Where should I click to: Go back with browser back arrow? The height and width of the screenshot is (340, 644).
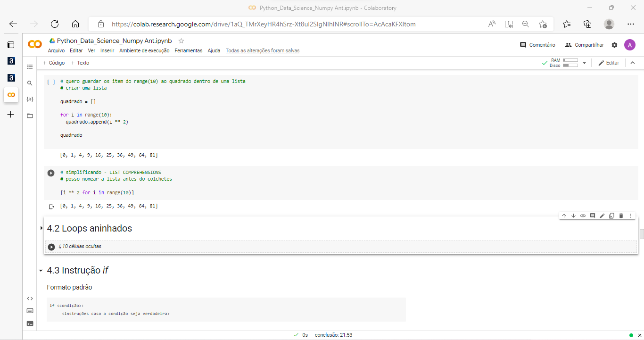coord(13,24)
